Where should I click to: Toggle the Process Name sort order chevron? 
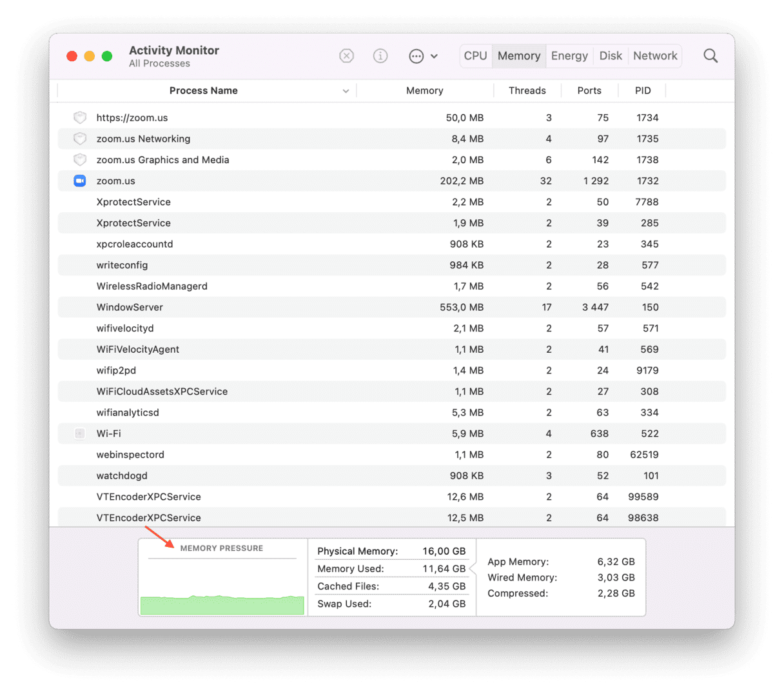coord(346,91)
